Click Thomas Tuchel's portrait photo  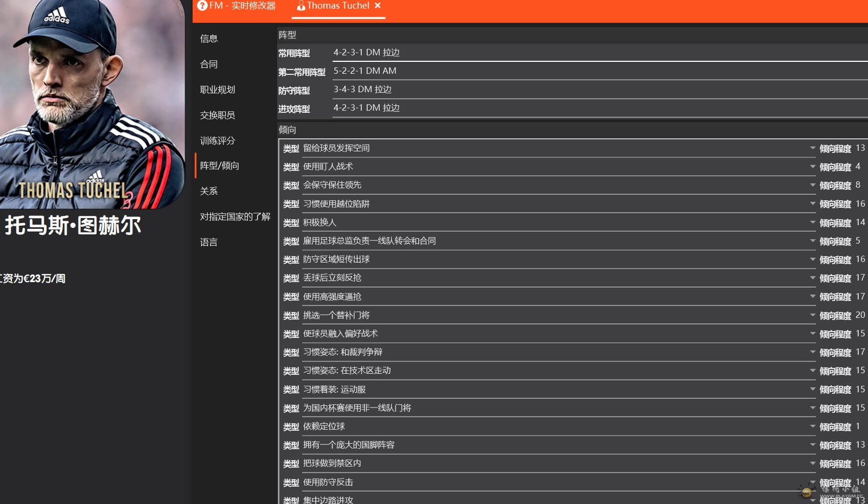click(92, 104)
